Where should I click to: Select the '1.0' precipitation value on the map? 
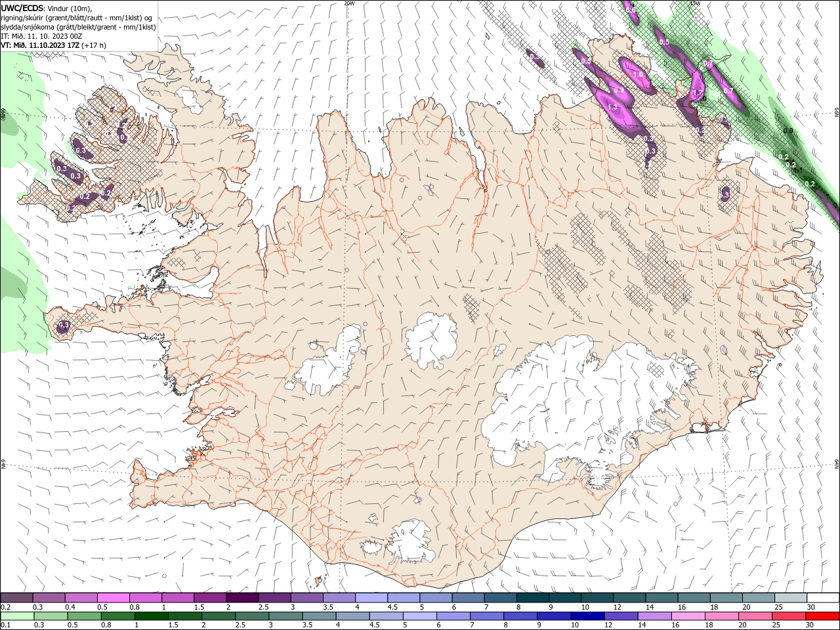point(638,75)
